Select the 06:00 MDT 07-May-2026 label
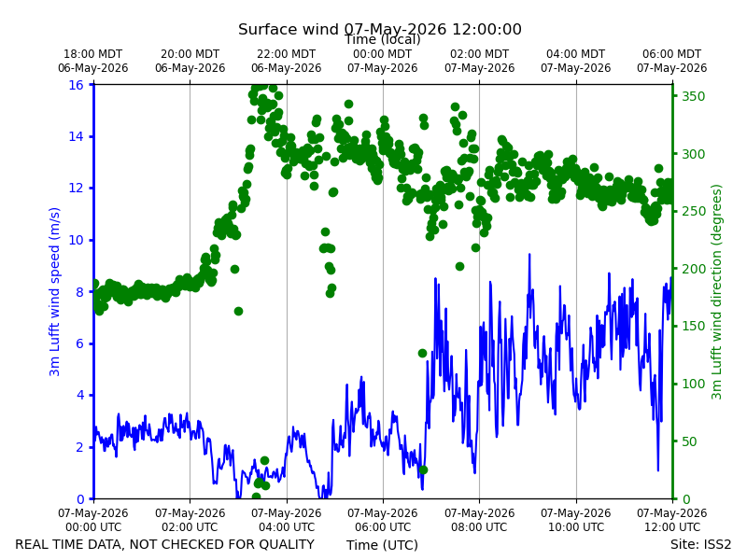The image size is (747, 560). [x=672, y=61]
